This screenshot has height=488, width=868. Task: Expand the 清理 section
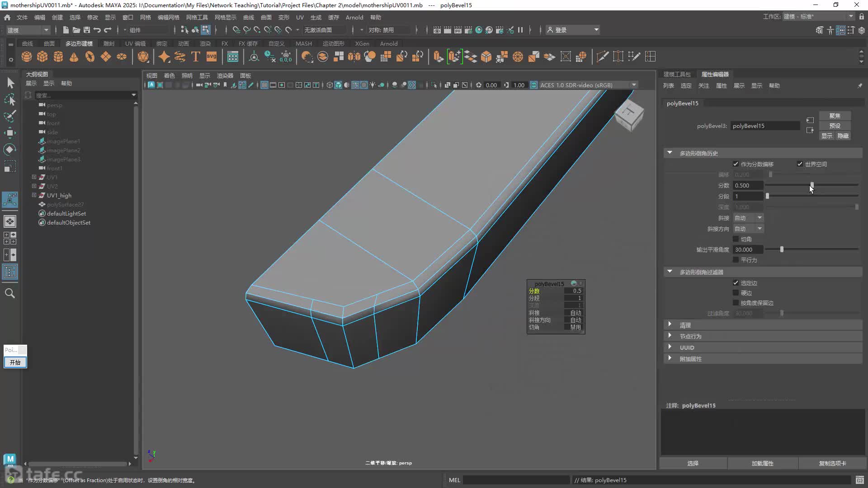(x=670, y=324)
